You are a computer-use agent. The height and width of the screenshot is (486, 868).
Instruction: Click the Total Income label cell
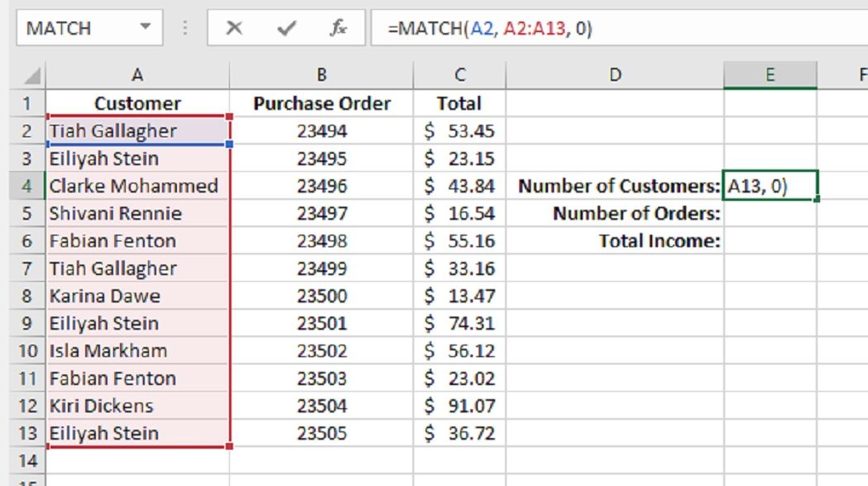pos(614,241)
